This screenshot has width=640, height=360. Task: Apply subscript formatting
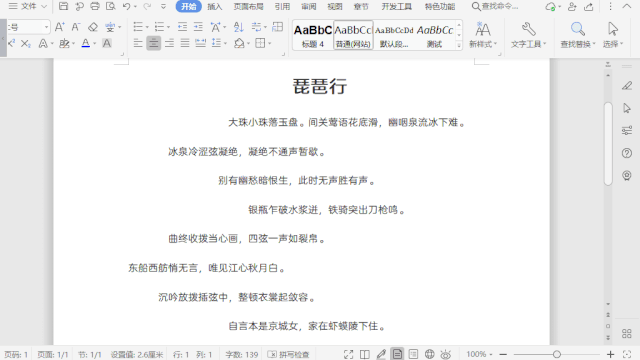coord(26,43)
